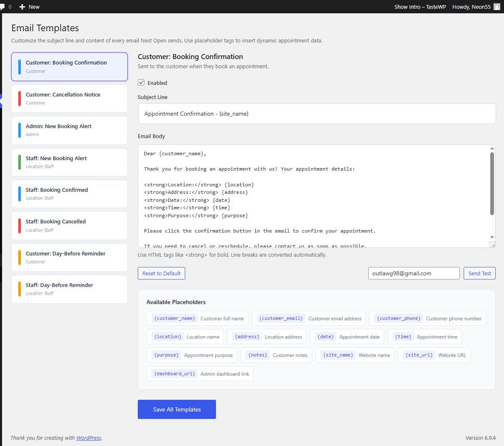Click Reset to Default button
The width and height of the screenshot is (504, 446).
point(161,273)
